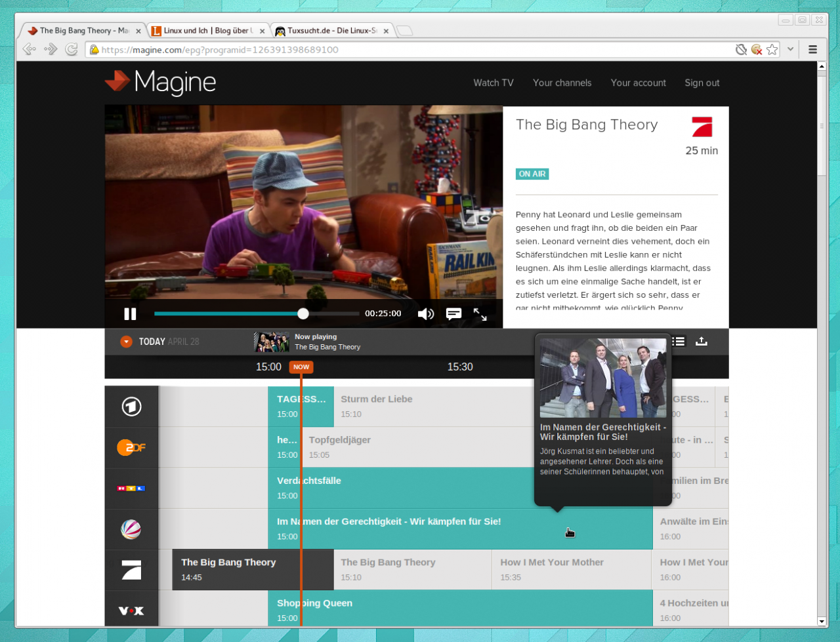
Task: Click the 15:00 time label in the timeline
Action: pyautogui.click(x=268, y=367)
